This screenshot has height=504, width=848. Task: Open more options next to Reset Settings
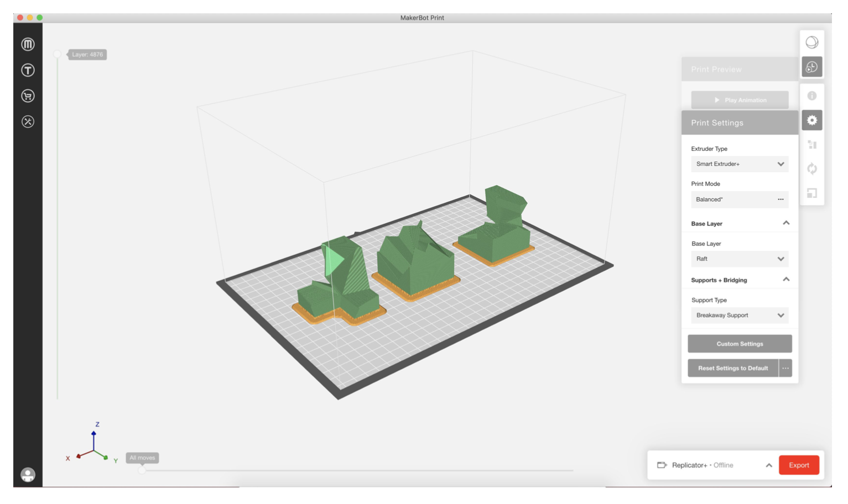point(785,368)
